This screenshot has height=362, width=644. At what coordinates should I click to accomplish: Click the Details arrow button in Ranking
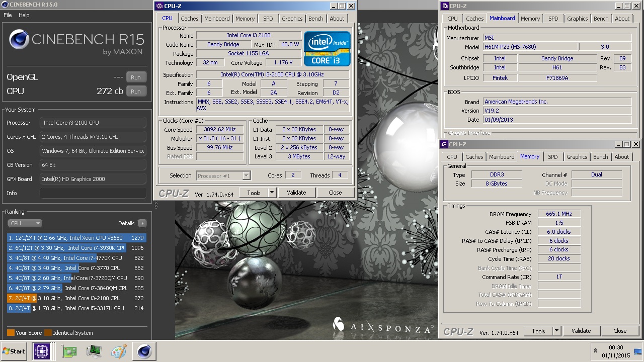click(142, 223)
